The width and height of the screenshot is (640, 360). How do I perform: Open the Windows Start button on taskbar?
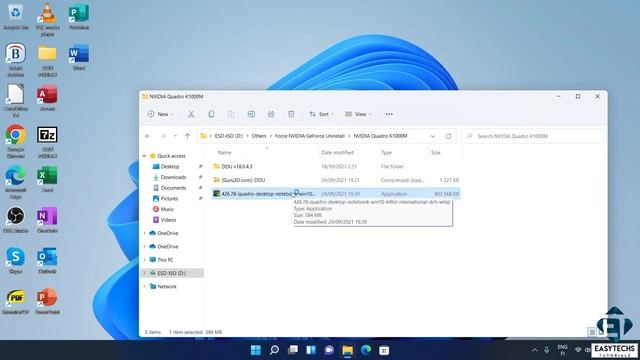pyautogui.click(x=256, y=350)
